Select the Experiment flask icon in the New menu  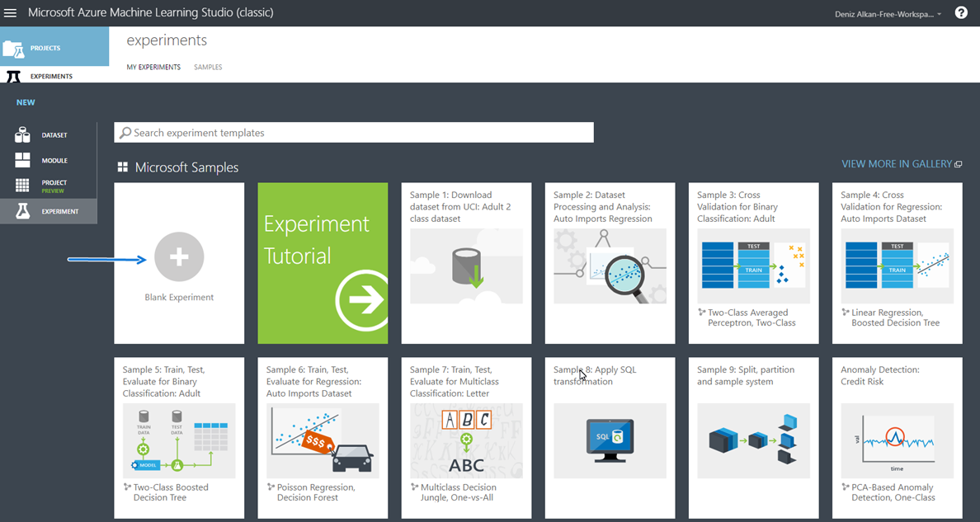pos(22,211)
